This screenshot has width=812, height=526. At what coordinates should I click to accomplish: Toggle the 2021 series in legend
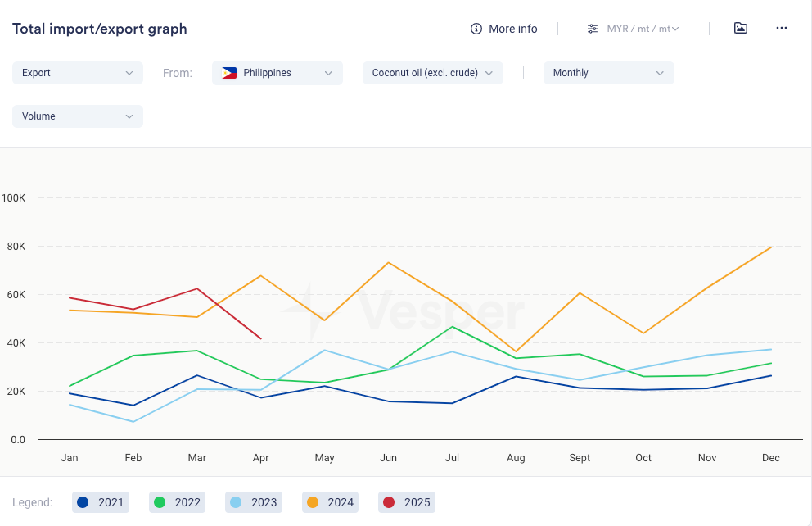(x=100, y=502)
